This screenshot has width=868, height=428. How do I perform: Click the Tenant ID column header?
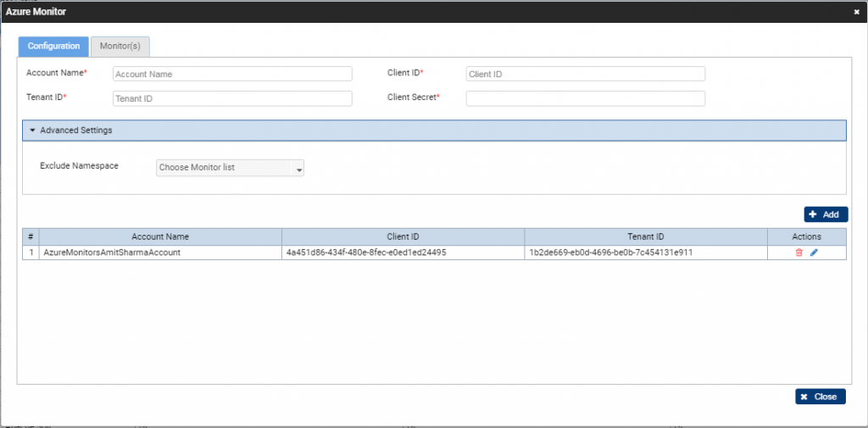pyautogui.click(x=646, y=236)
